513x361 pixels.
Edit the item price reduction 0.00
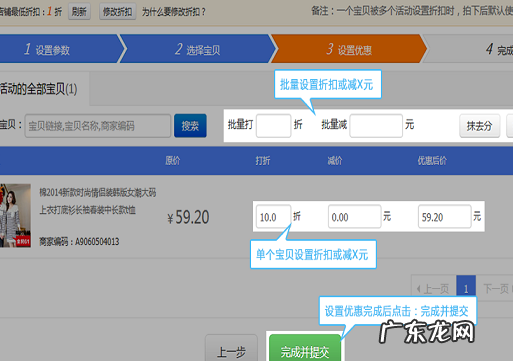point(354,217)
